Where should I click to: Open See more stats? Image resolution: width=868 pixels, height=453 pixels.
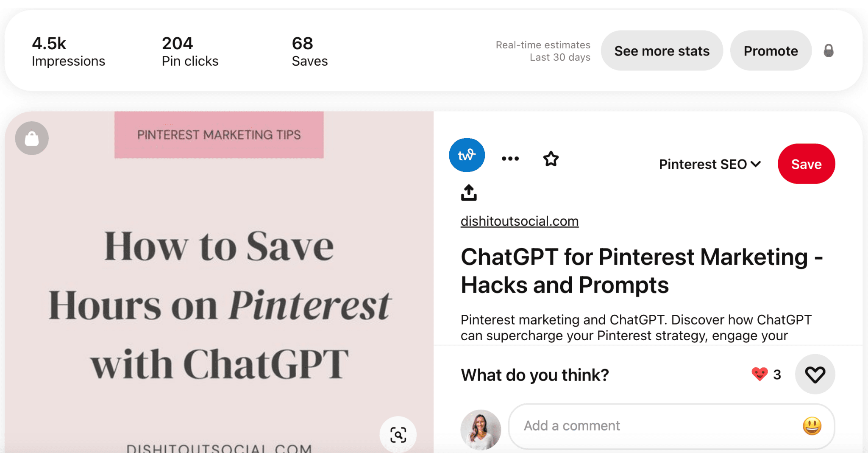[662, 50]
